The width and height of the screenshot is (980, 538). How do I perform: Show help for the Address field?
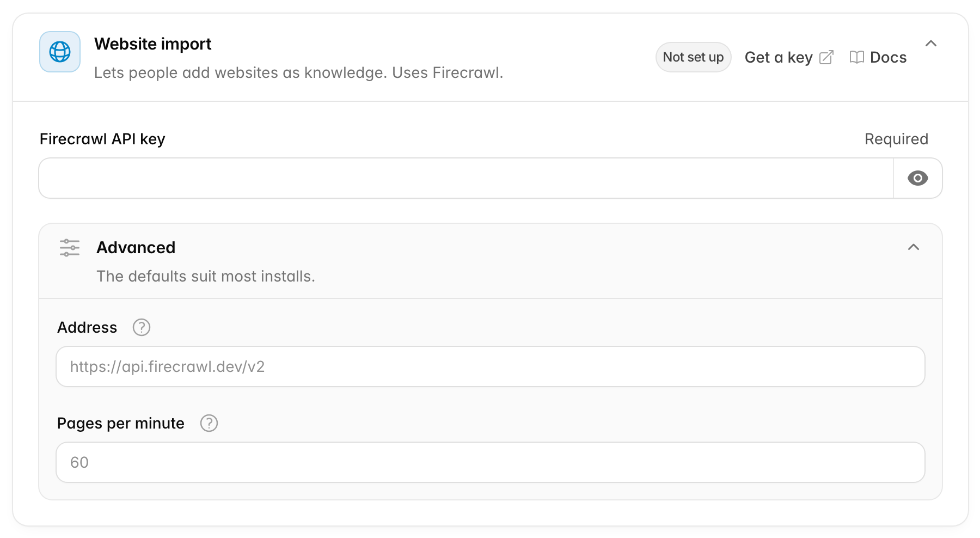point(142,327)
